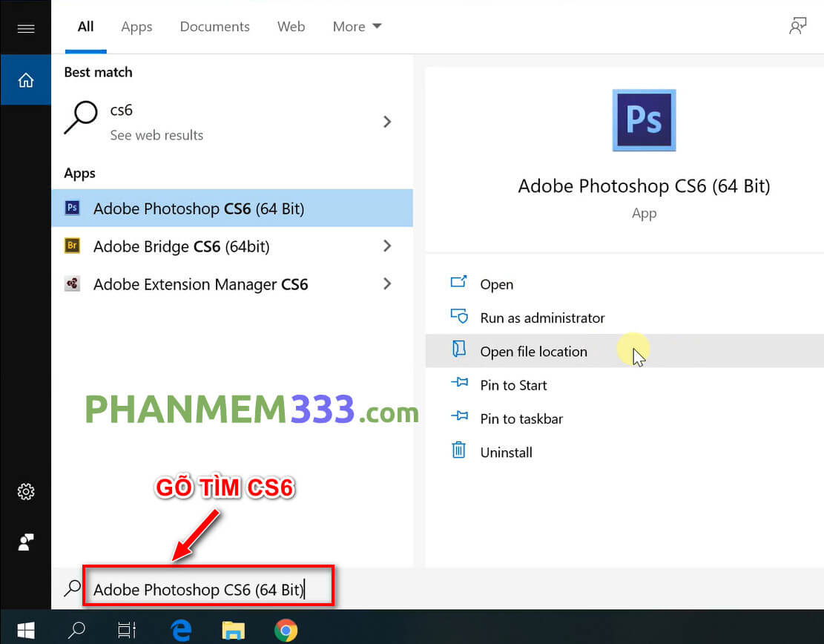This screenshot has width=824, height=644.
Task: Switch to the All tab
Action: click(x=85, y=26)
